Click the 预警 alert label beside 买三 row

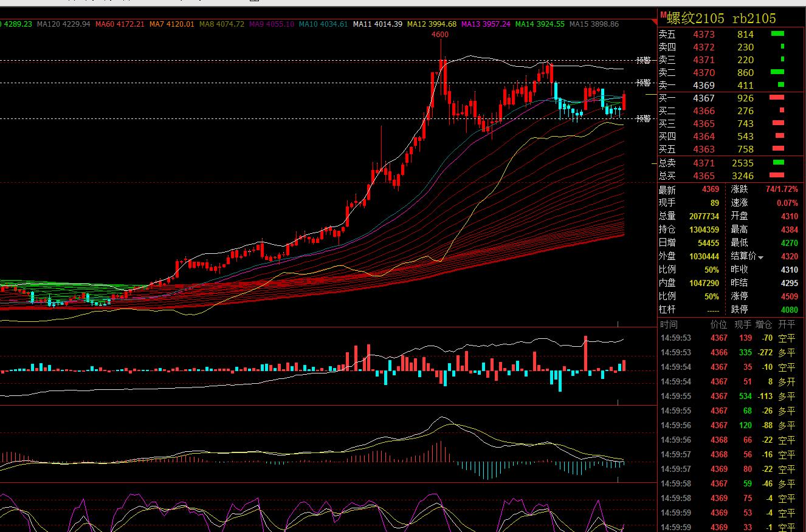(x=643, y=118)
